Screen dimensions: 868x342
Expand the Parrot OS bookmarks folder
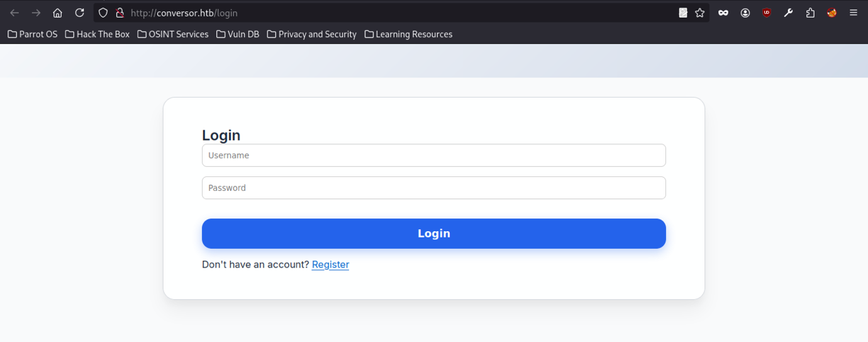(x=33, y=34)
